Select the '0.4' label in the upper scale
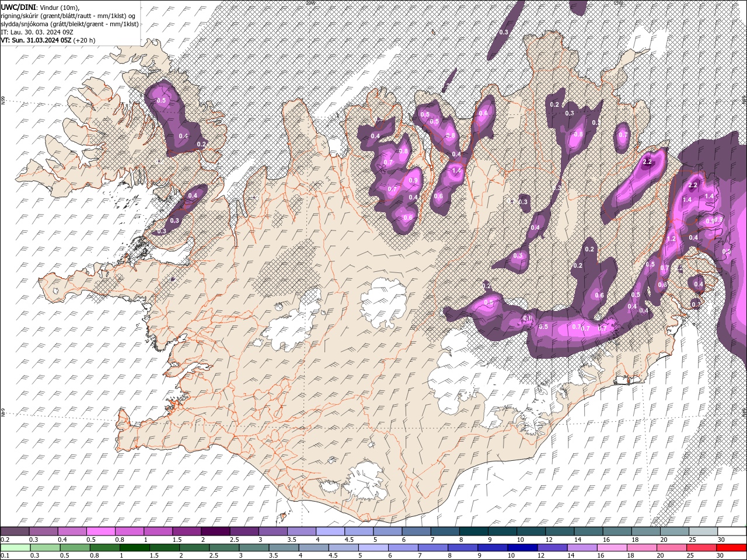 [62, 540]
